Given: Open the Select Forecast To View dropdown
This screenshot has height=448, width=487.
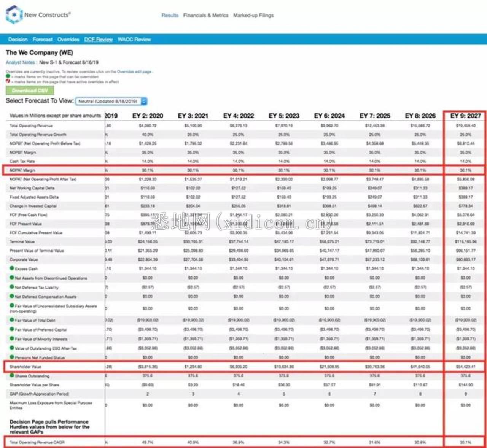Looking at the screenshot, I should pyautogui.click(x=111, y=101).
